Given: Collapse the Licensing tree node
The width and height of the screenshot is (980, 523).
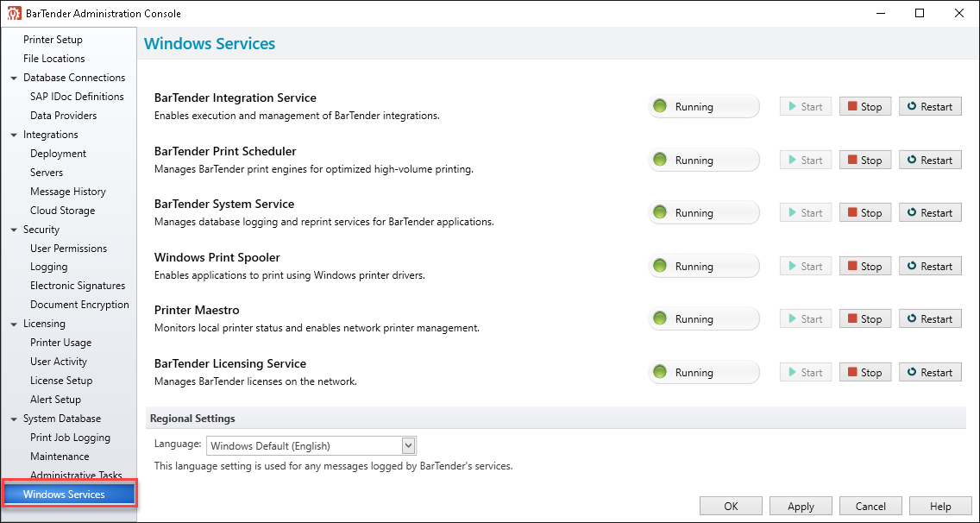Looking at the screenshot, I should click(x=14, y=324).
